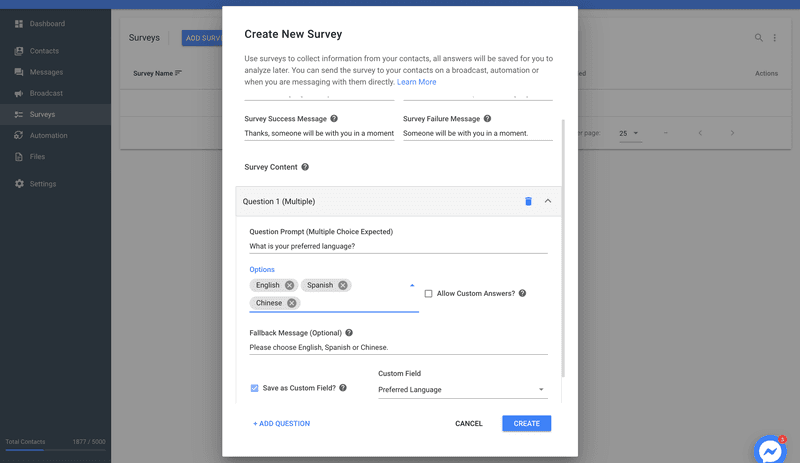Click the Total Contacts progress bar

(x=55, y=450)
